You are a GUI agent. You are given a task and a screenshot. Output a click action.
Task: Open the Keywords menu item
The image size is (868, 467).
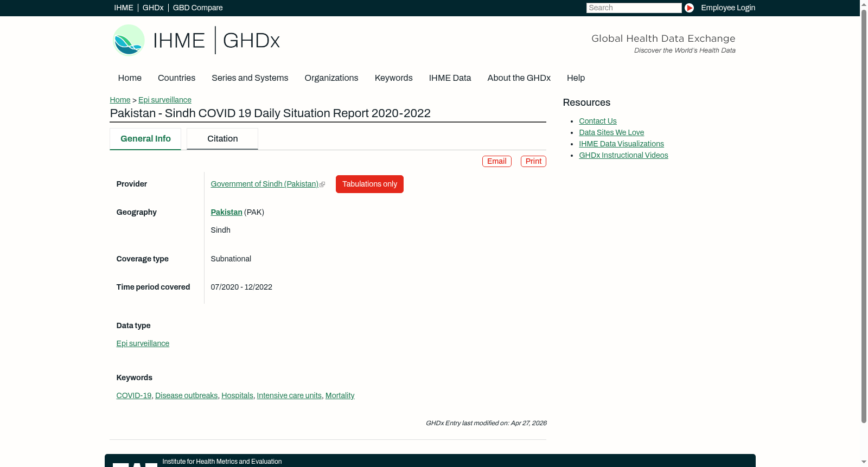click(x=393, y=78)
